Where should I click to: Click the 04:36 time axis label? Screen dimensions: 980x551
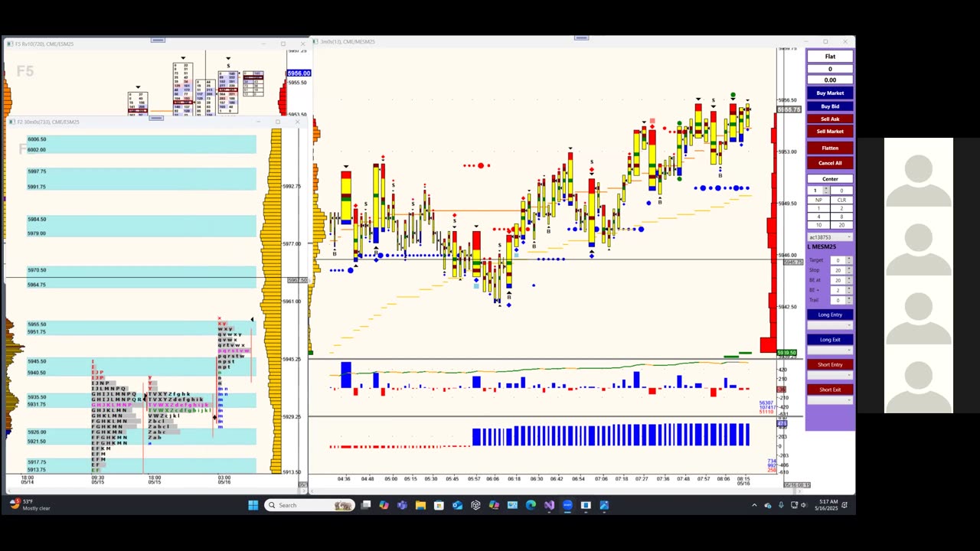point(344,479)
